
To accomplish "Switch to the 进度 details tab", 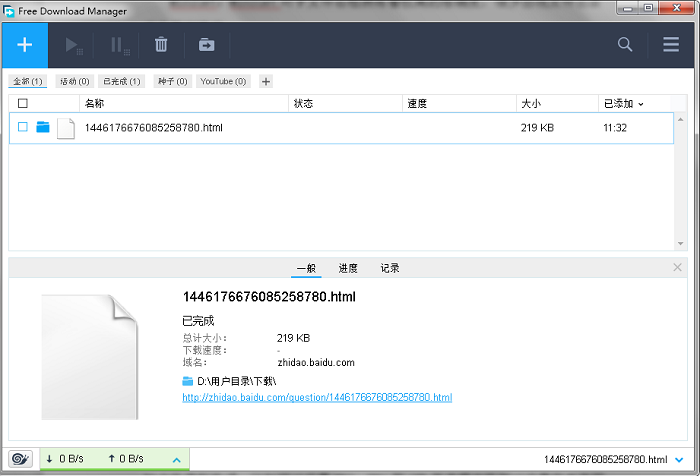I will tap(348, 268).
